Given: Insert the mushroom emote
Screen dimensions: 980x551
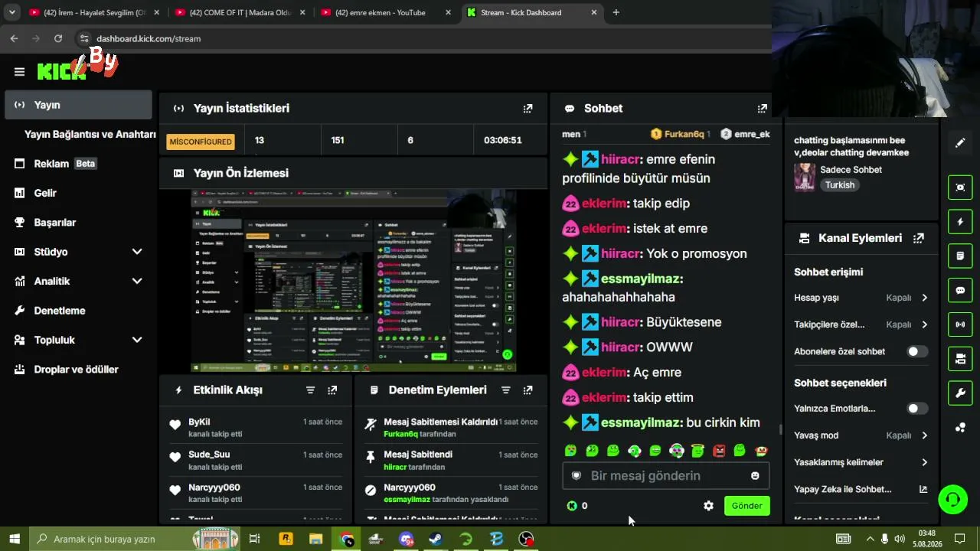Looking at the screenshot, I should pyautogui.click(x=760, y=451).
